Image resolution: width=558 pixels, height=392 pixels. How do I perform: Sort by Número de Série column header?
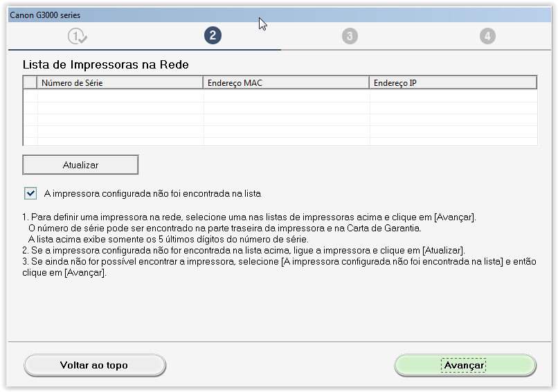coord(120,82)
